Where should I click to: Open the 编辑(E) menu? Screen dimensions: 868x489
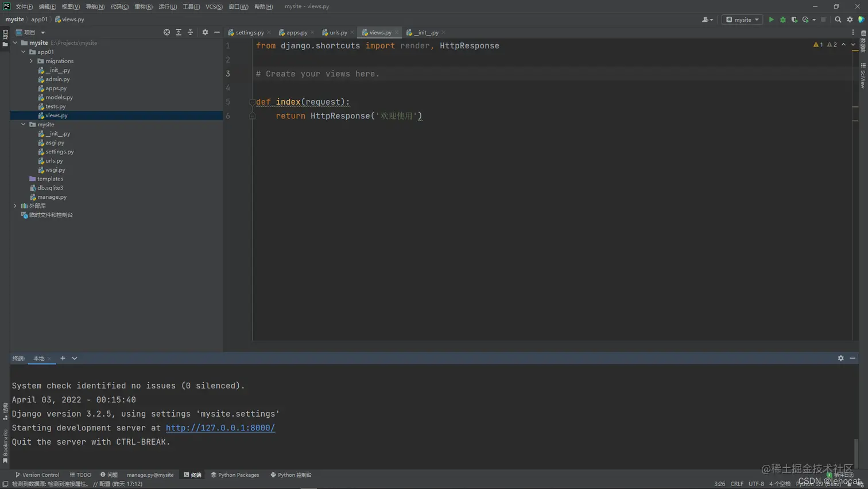(47, 6)
